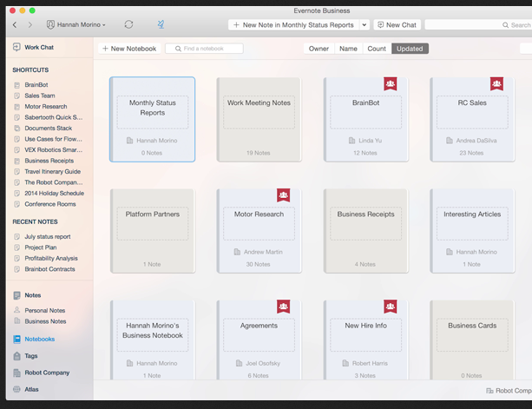The height and width of the screenshot is (409, 532).
Task: Start a New Chat
Action: (397, 25)
